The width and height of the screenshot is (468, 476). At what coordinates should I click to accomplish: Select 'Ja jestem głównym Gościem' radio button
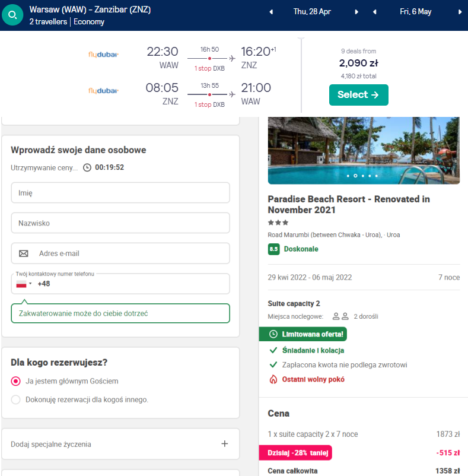16,381
